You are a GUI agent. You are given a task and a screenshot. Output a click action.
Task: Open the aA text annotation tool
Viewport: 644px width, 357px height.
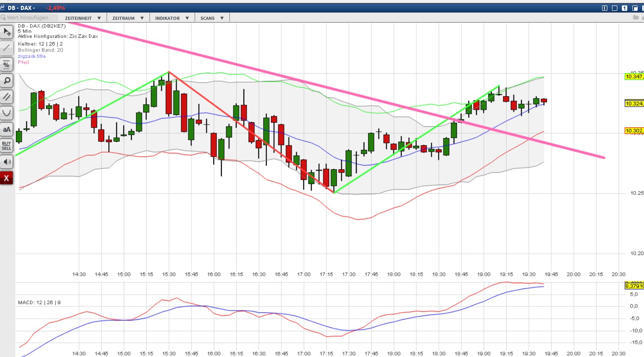(6, 130)
